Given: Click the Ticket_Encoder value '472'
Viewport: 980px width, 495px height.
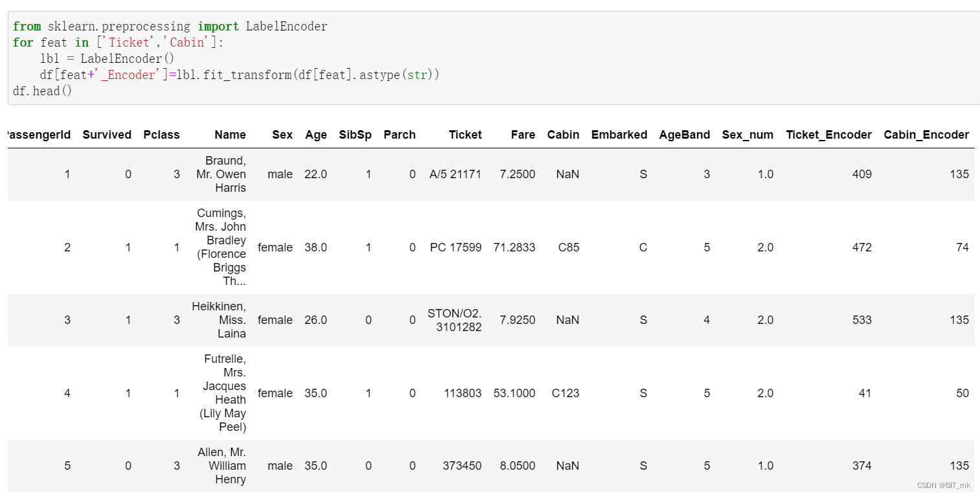Looking at the screenshot, I should pos(862,247).
